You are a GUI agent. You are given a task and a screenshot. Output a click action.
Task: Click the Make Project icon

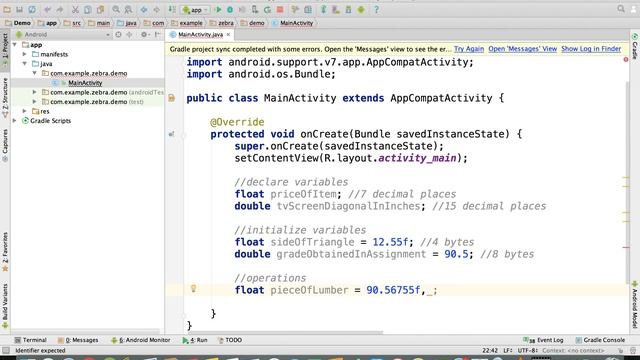pos(172,9)
